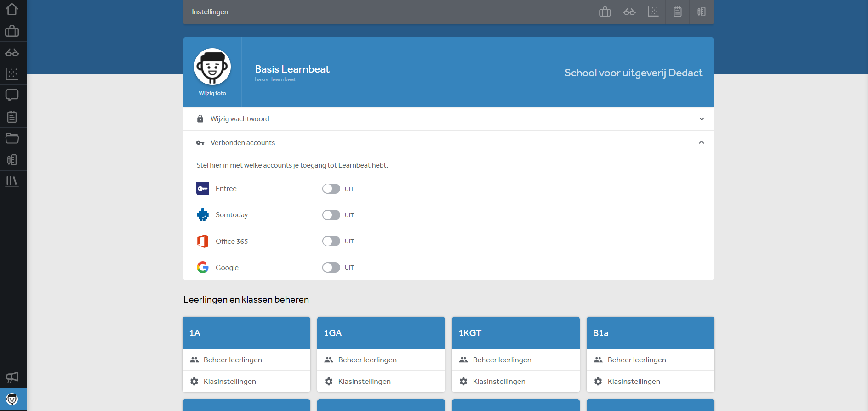Screen dimensions: 868x411
Task: Open the megaphone announcements icon
Action: point(12,377)
